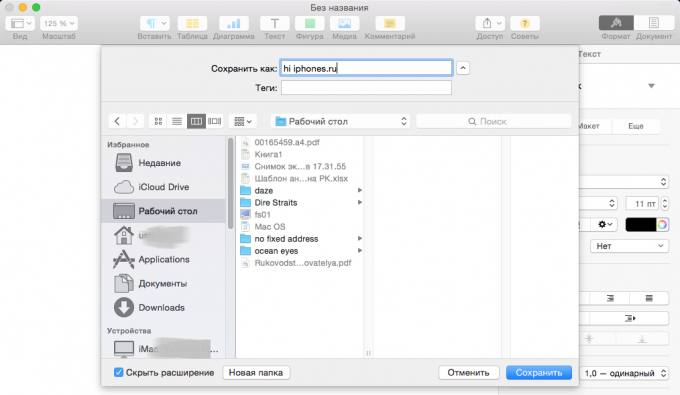Viewport: 680px width, 395px height.
Task: Select iCloud Drive in the sidebar
Action: (163, 187)
